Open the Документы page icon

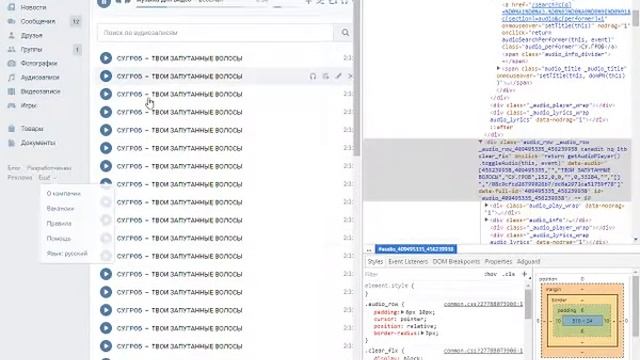11,143
